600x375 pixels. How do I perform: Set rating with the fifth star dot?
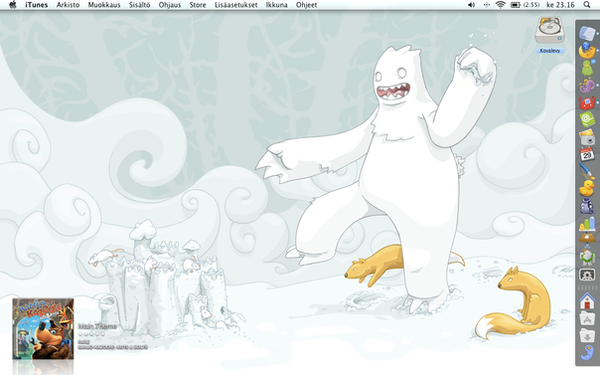pos(102,334)
